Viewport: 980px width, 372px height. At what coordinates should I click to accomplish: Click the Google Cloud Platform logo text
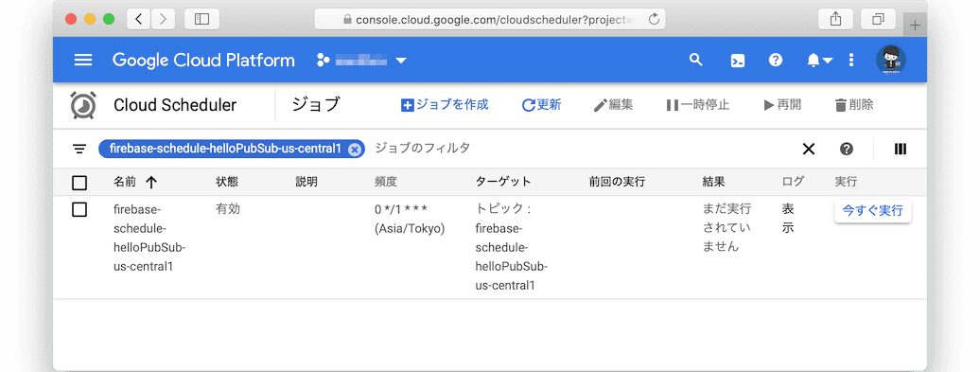click(x=203, y=60)
